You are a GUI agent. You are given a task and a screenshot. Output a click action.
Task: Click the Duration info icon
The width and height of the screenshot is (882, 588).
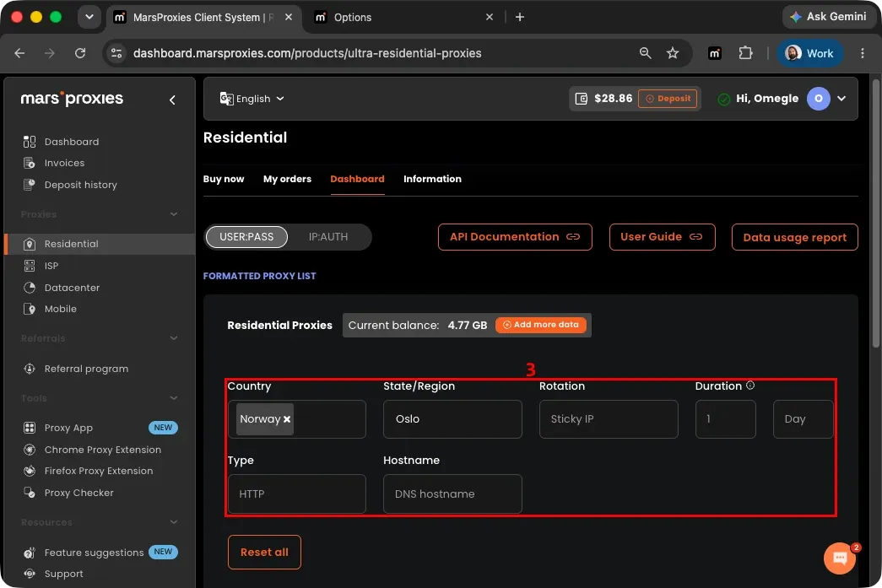(x=749, y=386)
